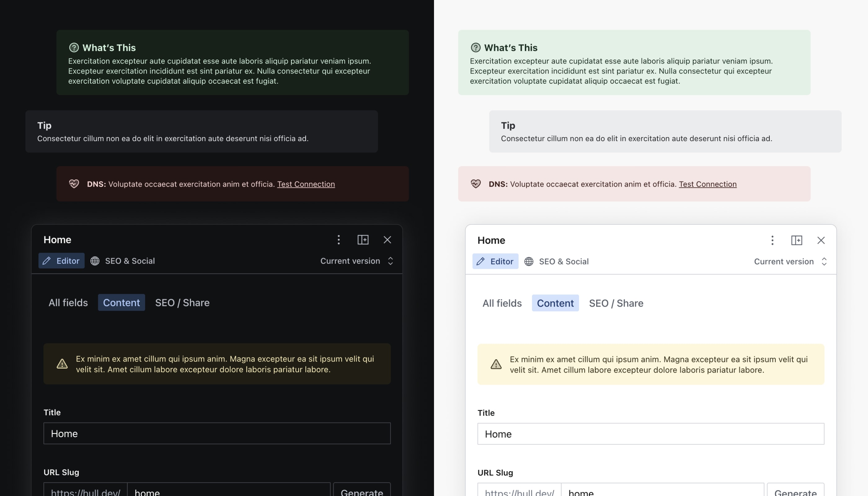Click the Tip heading in light card

(x=508, y=125)
